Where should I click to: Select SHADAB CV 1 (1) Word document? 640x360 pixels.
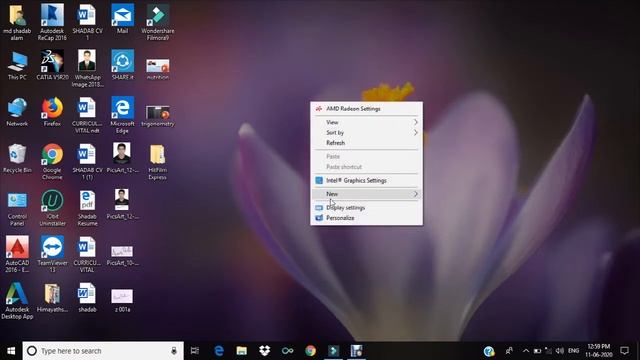point(87,162)
